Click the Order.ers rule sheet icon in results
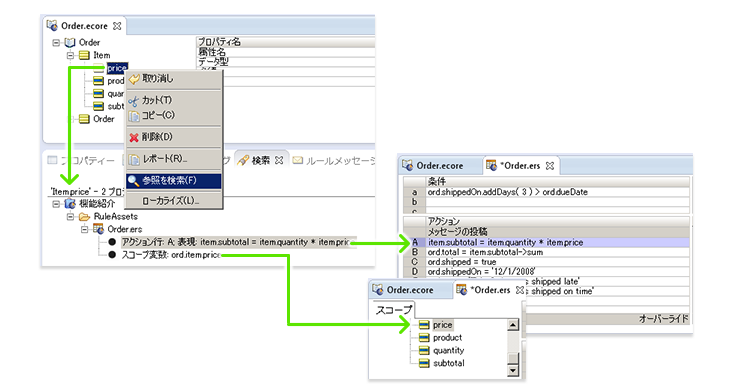The height and width of the screenshot is (391, 750). point(99,229)
